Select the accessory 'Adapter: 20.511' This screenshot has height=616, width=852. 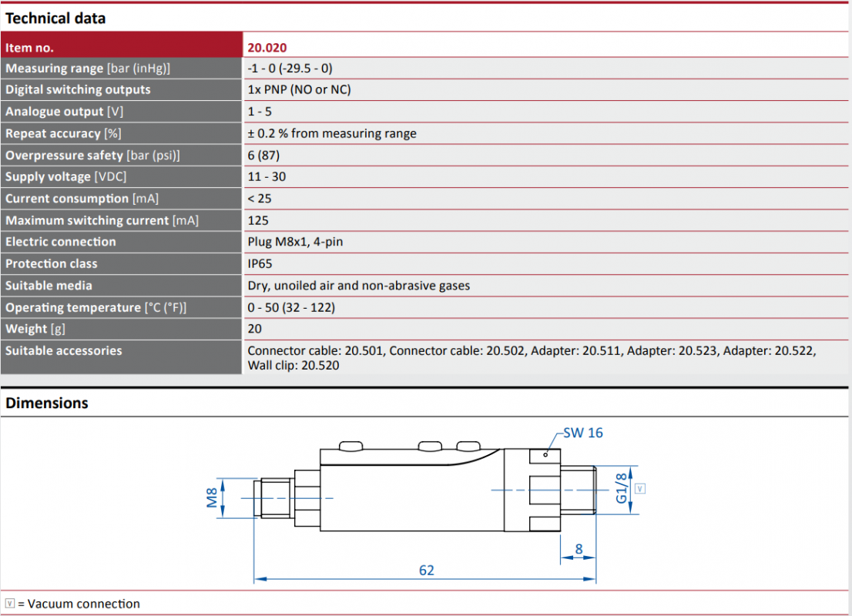pyautogui.click(x=575, y=351)
